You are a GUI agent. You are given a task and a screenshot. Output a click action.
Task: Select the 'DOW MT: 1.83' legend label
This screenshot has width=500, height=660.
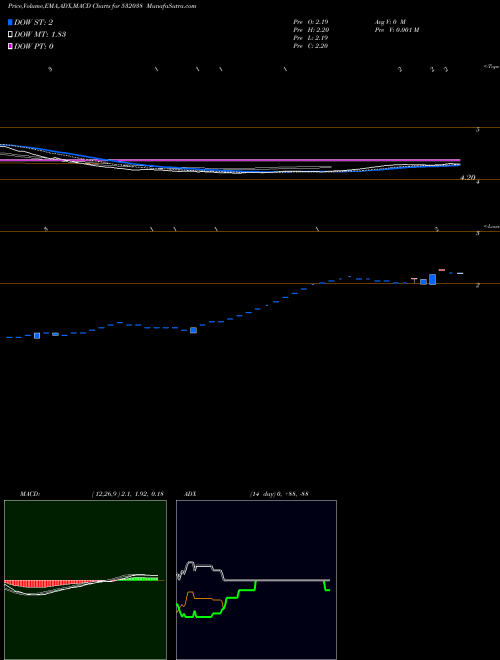pos(40,34)
